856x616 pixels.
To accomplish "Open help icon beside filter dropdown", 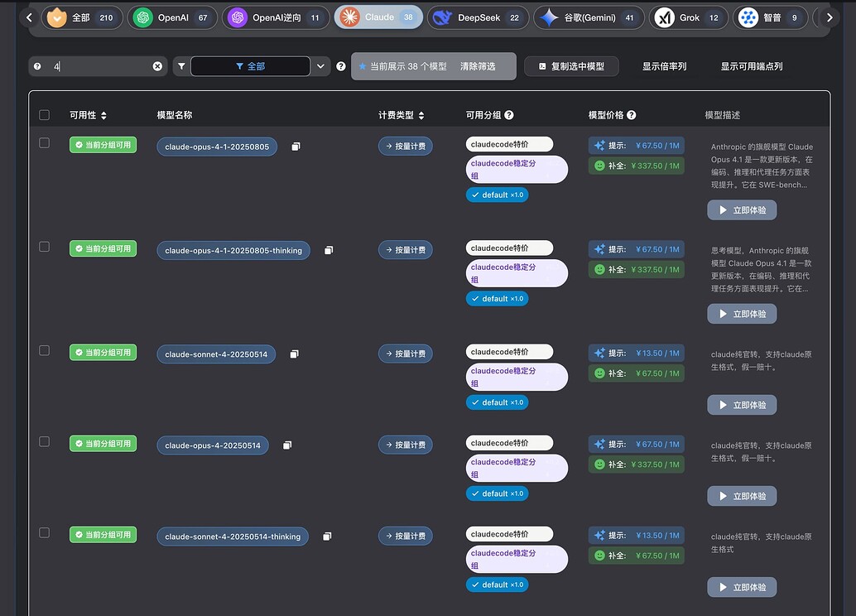I will tap(340, 66).
